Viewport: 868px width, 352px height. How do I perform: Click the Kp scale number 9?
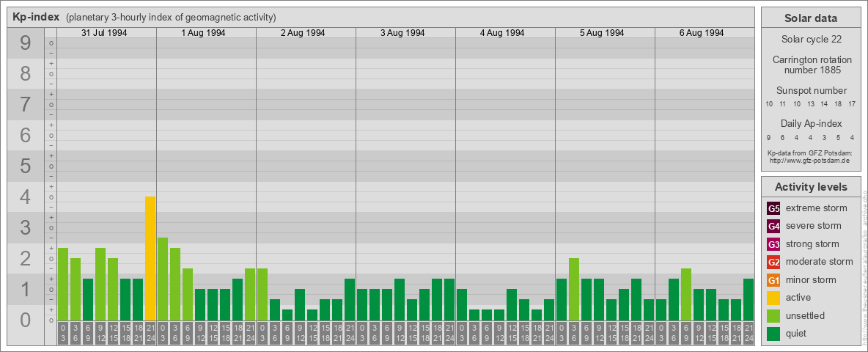point(25,43)
